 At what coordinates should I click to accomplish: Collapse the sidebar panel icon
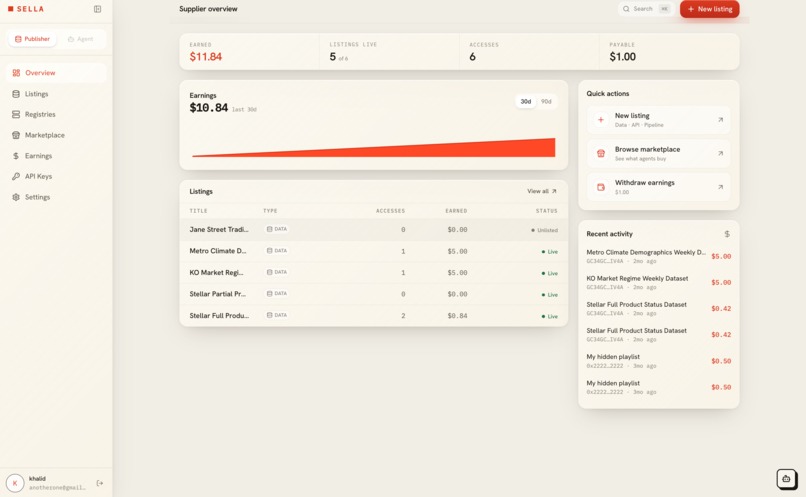pyautogui.click(x=97, y=9)
